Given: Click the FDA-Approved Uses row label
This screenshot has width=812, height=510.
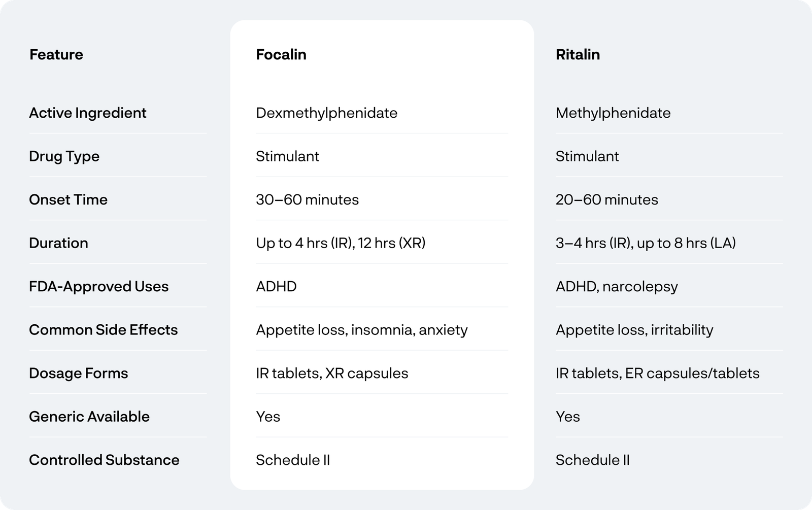Looking at the screenshot, I should click(x=99, y=286).
